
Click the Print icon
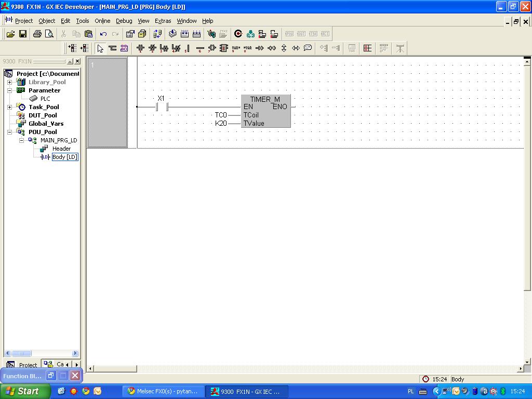pyautogui.click(x=37, y=34)
